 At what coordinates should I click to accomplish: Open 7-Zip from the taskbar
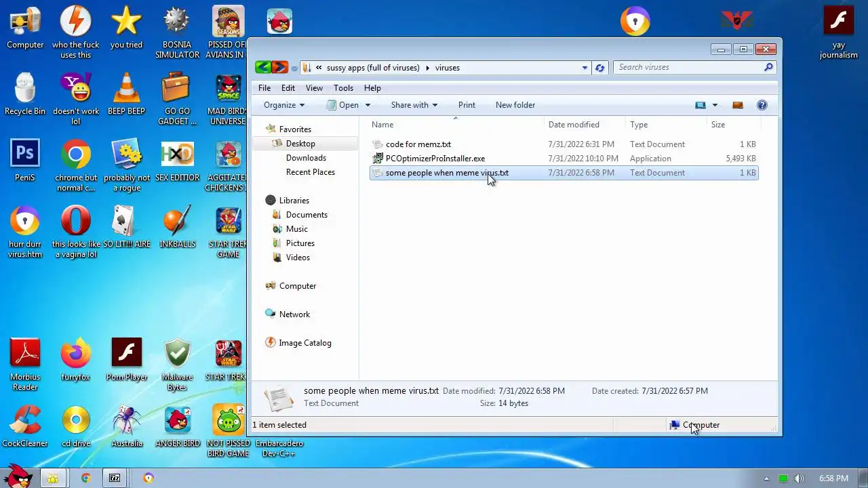point(115,478)
